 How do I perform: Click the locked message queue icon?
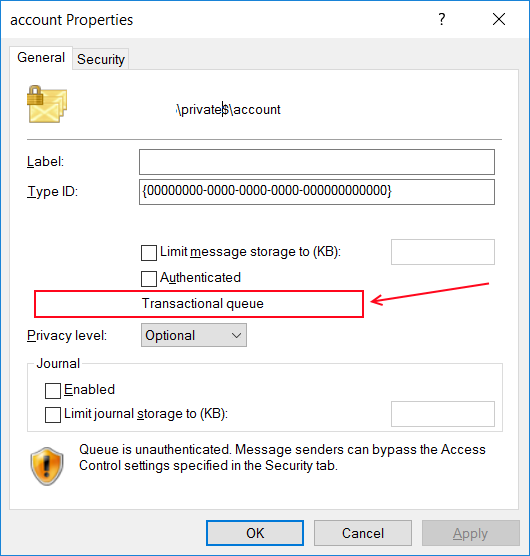[47, 104]
